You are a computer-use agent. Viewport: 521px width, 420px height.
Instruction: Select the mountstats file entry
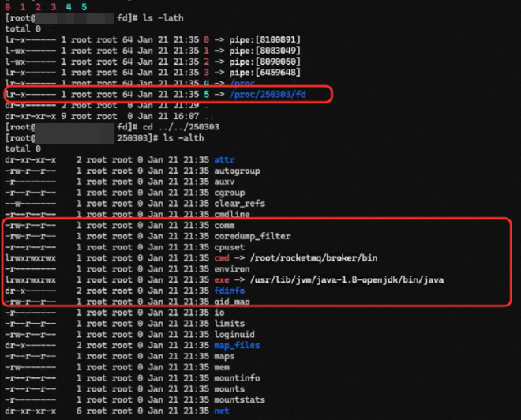point(239,399)
